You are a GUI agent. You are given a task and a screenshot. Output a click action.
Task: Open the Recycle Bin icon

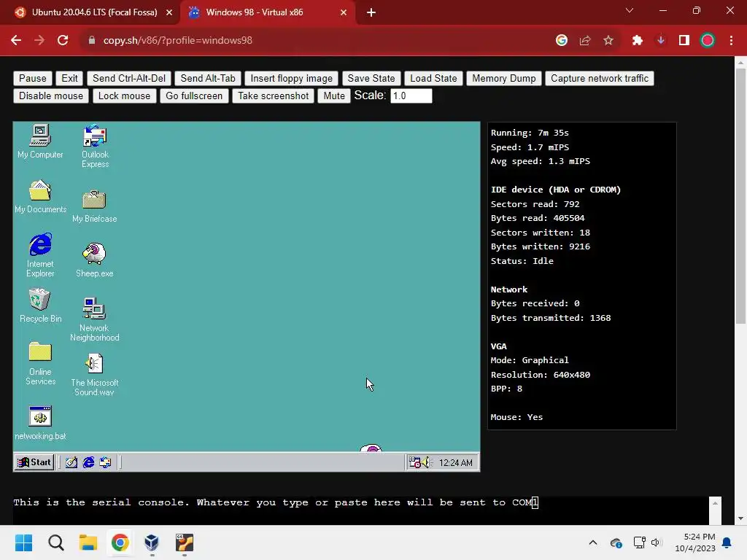[40, 306]
